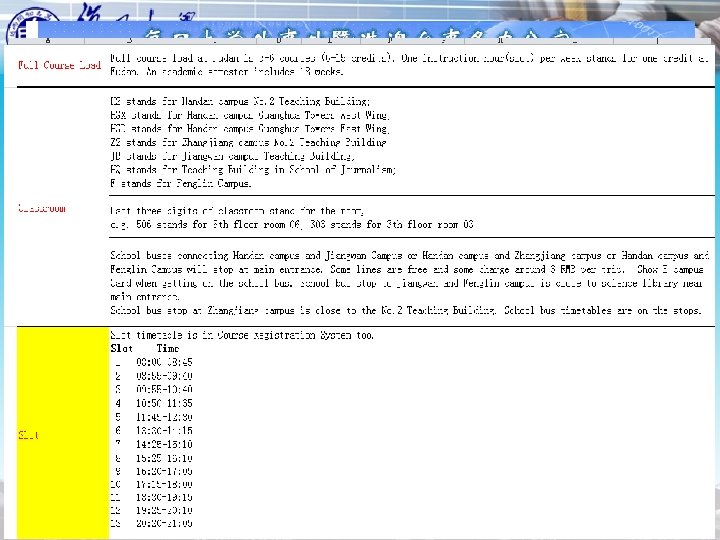Viewport: 720px width, 540px height.
Task: Select slot 12 time 19:25-20:10
Action: [164, 510]
